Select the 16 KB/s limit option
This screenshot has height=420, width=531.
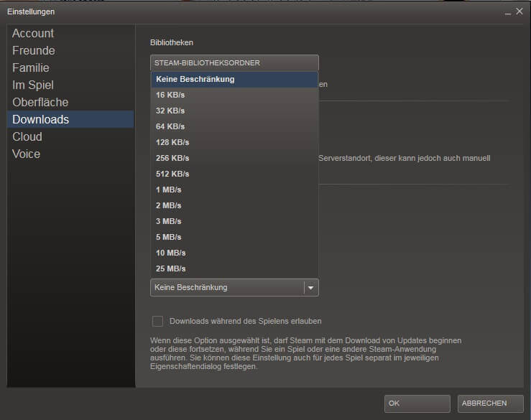[x=234, y=95]
